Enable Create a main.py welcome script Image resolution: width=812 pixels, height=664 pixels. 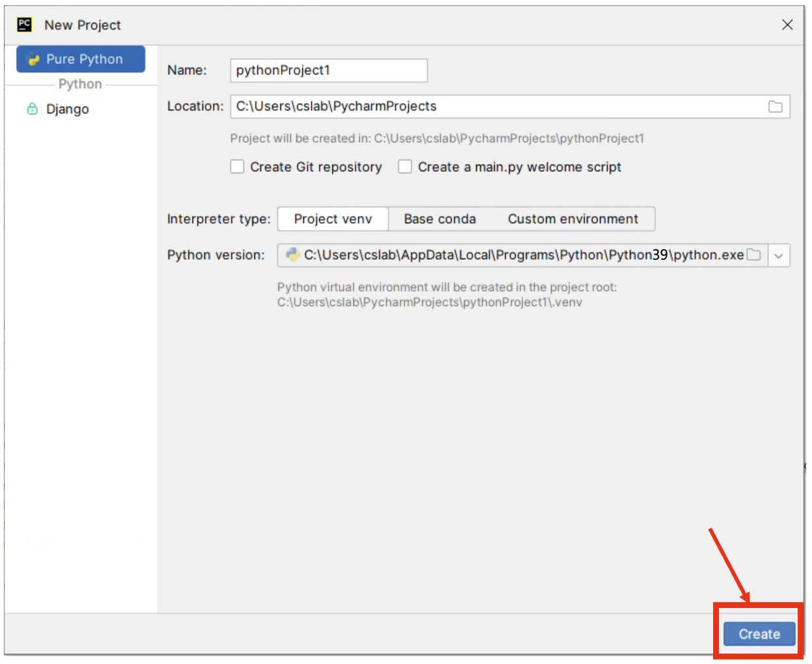click(x=405, y=167)
